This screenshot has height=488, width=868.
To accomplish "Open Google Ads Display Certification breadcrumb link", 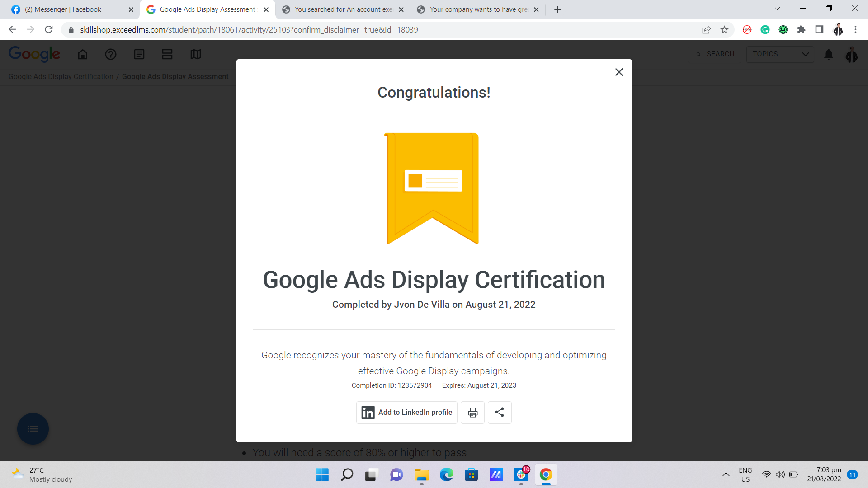I will (61, 77).
